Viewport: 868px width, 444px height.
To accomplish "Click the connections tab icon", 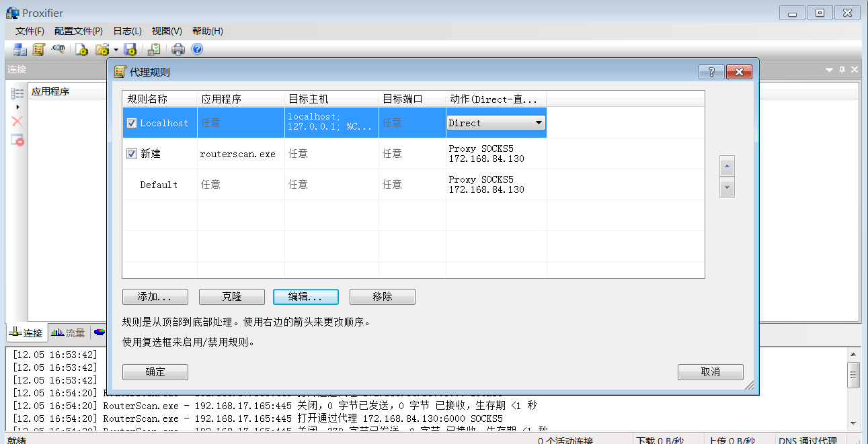I will 15,332.
